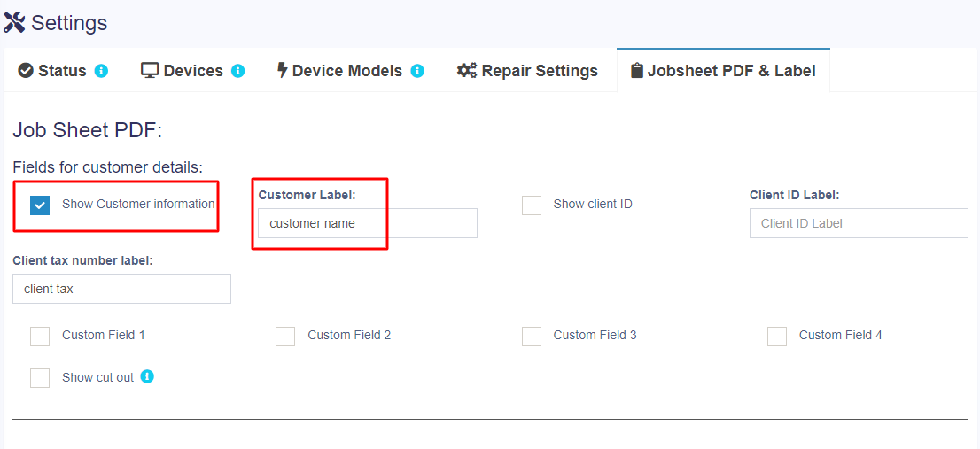980x449 pixels.
Task: Enable Custom Field 3 checkbox
Action: pyautogui.click(x=532, y=337)
